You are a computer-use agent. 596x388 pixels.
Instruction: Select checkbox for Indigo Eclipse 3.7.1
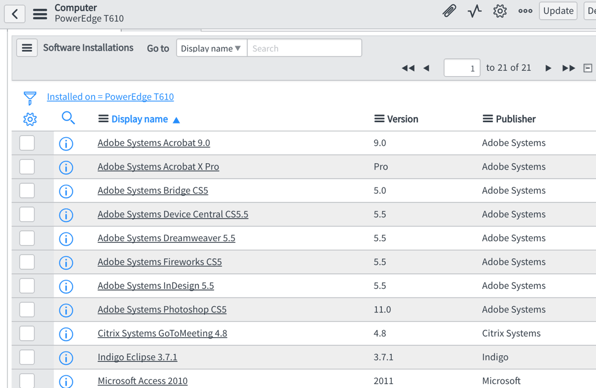click(x=27, y=357)
